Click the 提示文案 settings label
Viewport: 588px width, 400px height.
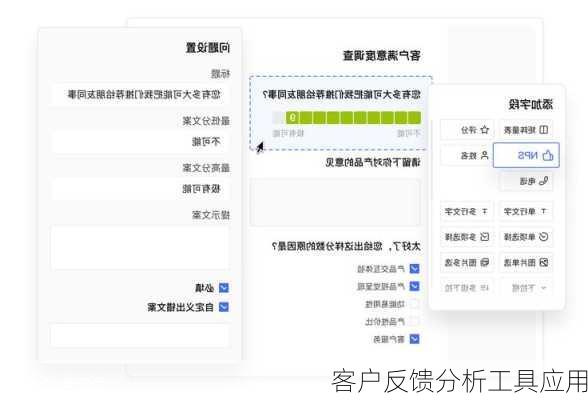pos(211,215)
